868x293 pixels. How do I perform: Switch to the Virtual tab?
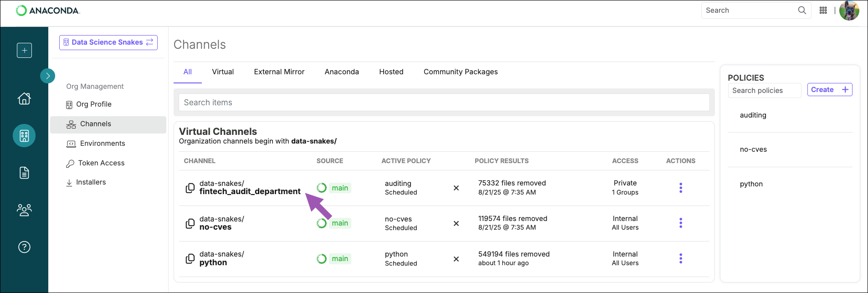click(x=223, y=72)
